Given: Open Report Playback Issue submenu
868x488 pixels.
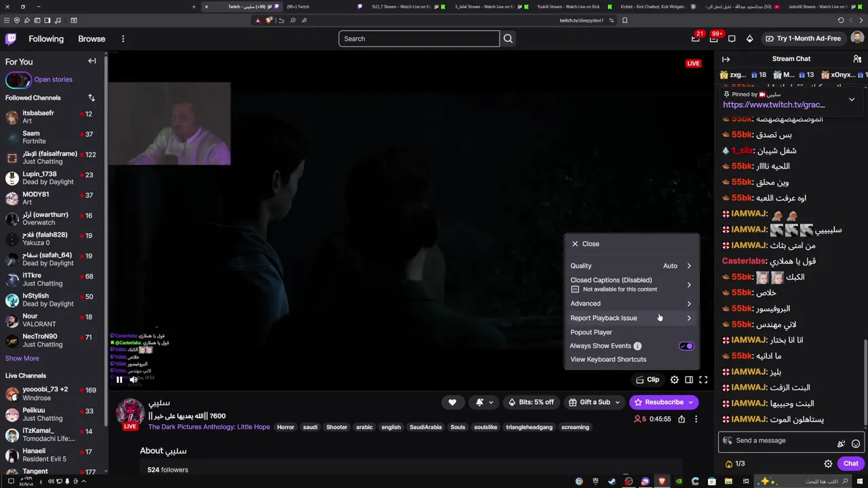Looking at the screenshot, I should [631, 318].
